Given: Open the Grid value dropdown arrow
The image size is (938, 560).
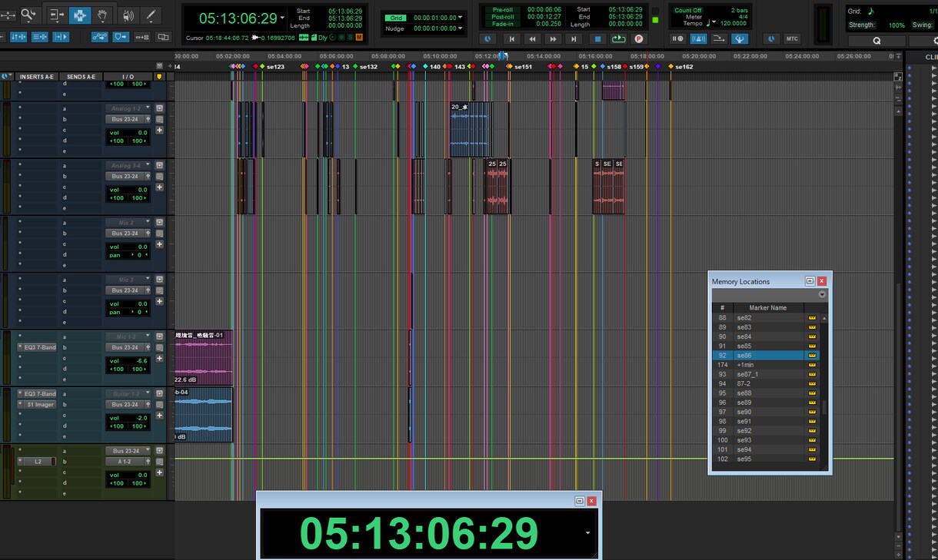Looking at the screenshot, I should 460,17.
